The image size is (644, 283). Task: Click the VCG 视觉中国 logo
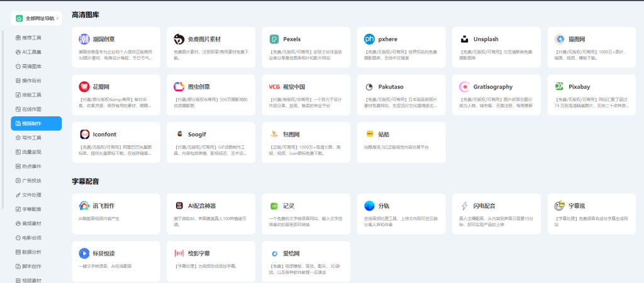pyautogui.click(x=274, y=87)
